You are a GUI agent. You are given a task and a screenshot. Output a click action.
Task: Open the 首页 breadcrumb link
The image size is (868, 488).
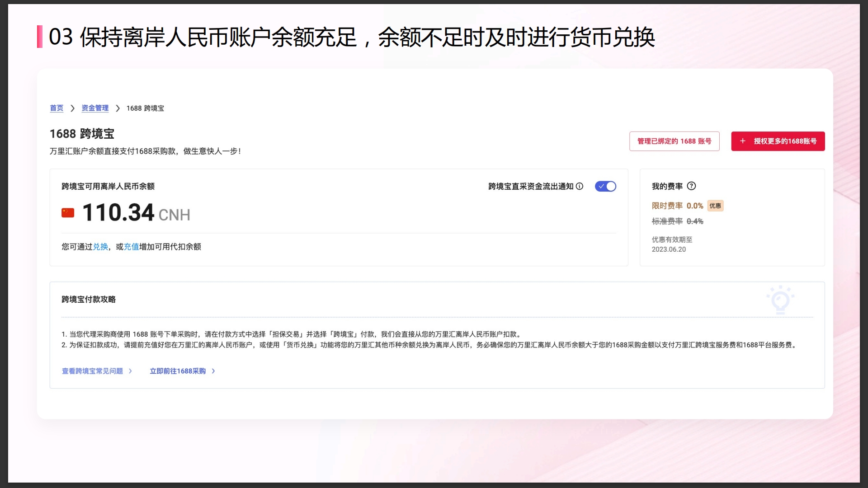pos(57,108)
